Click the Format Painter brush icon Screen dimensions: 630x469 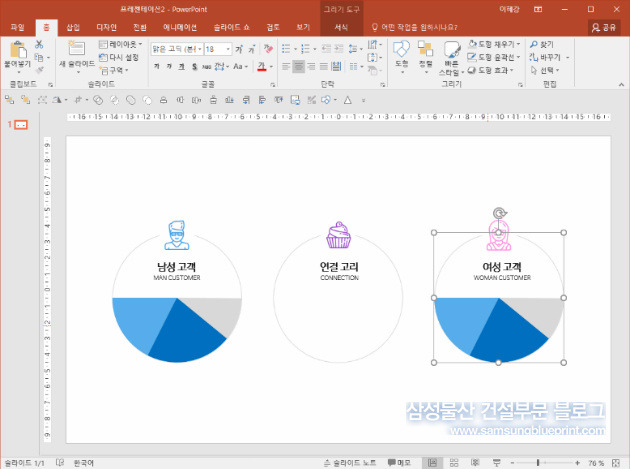[39, 70]
